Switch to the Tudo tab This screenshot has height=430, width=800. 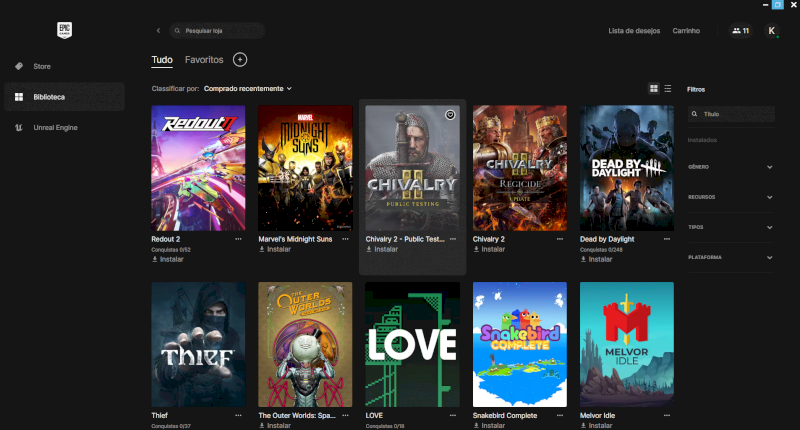[x=162, y=60]
